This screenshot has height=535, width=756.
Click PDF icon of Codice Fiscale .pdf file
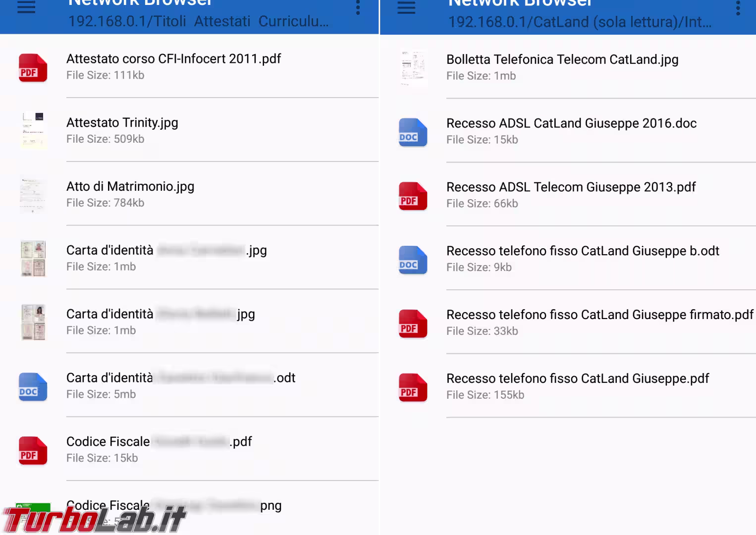pos(33,451)
